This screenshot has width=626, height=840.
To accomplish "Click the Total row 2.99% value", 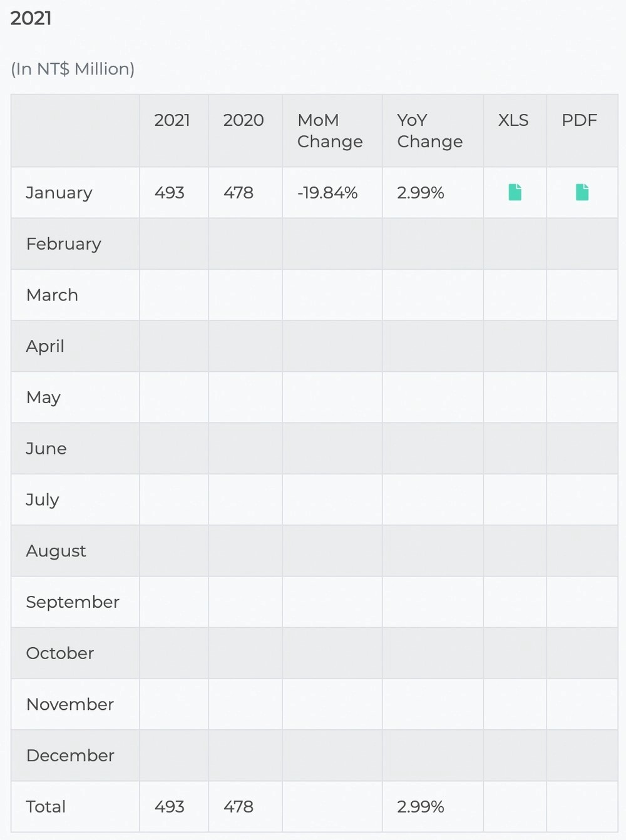I will [x=421, y=807].
